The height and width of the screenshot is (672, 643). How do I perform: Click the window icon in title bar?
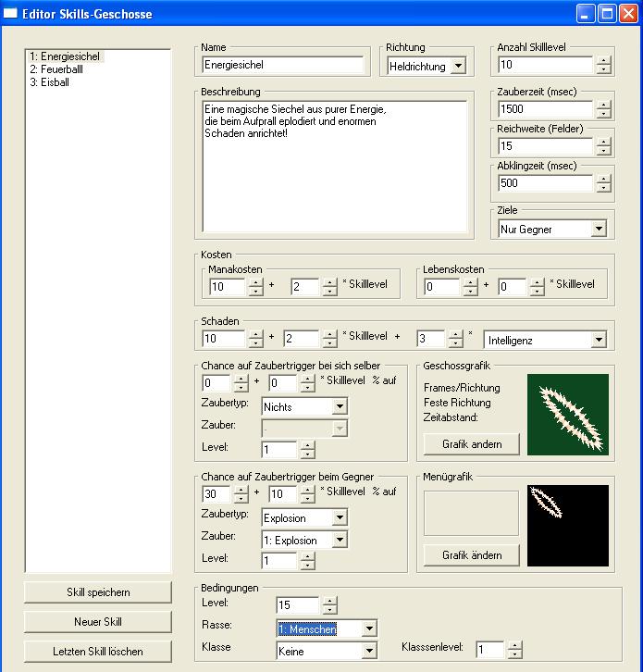click(x=10, y=13)
